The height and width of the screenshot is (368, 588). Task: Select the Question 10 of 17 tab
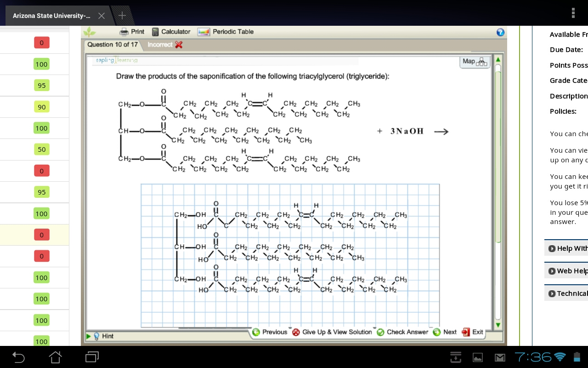(x=113, y=45)
